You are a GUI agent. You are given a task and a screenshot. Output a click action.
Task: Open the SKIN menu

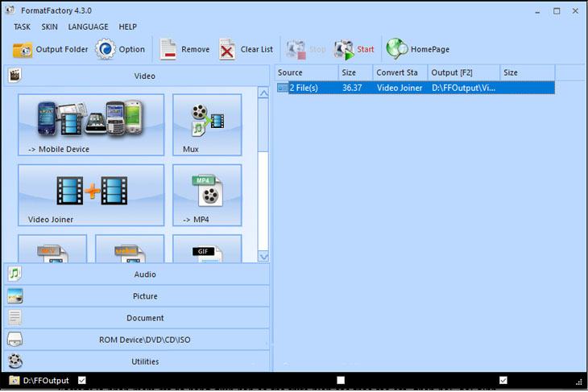pyautogui.click(x=49, y=27)
